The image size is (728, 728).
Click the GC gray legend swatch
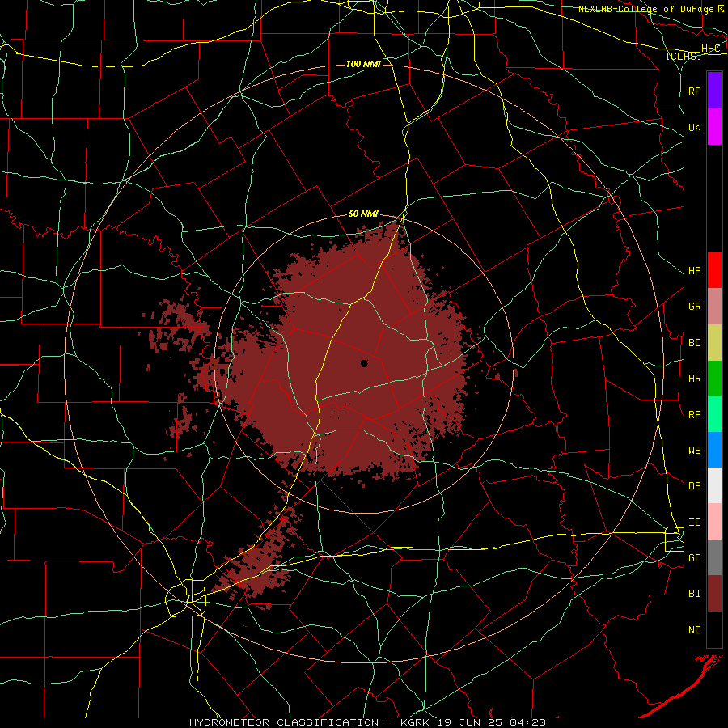(714, 557)
